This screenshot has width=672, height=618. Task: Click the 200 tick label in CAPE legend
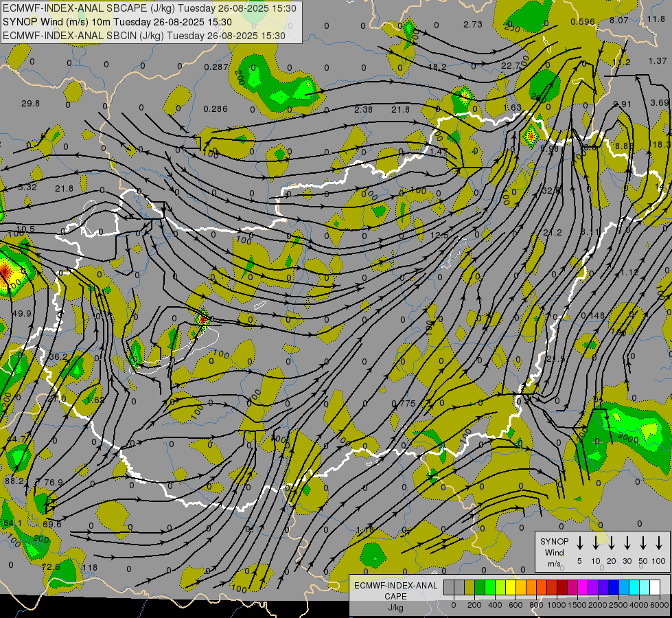pyautogui.click(x=474, y=605)
